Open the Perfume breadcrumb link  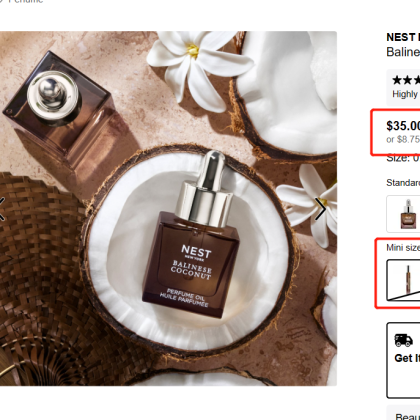[x=26, y=1]
